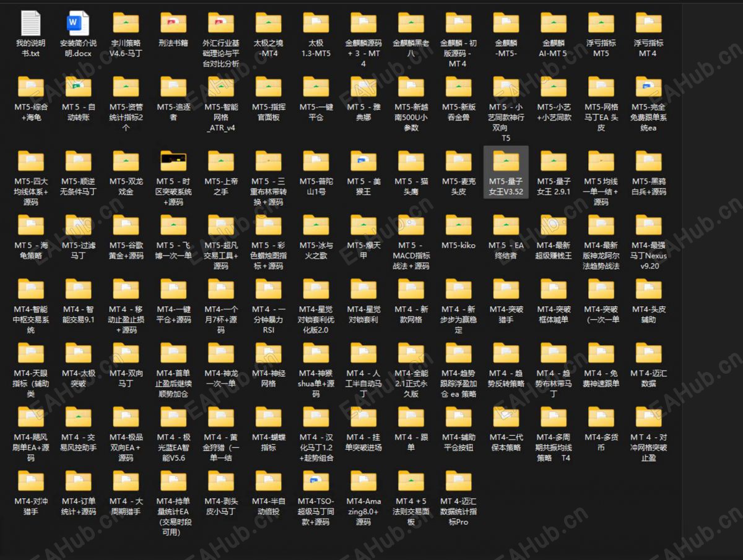Select the MT4-突破猎手 folder icon
Image resolution: width=743 pixels, height=560 pixels.
pos(506,289)
